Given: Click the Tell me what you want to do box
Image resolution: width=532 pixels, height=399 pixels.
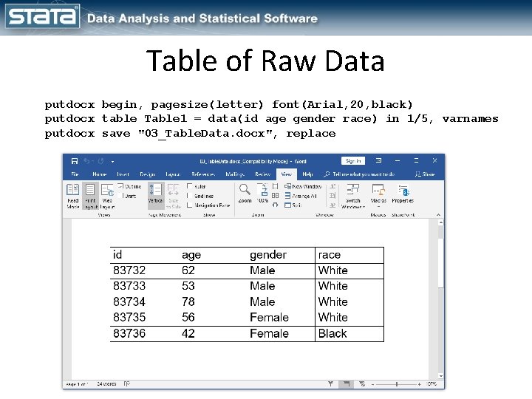Looking at the screenshot, I should click(359, 174).
